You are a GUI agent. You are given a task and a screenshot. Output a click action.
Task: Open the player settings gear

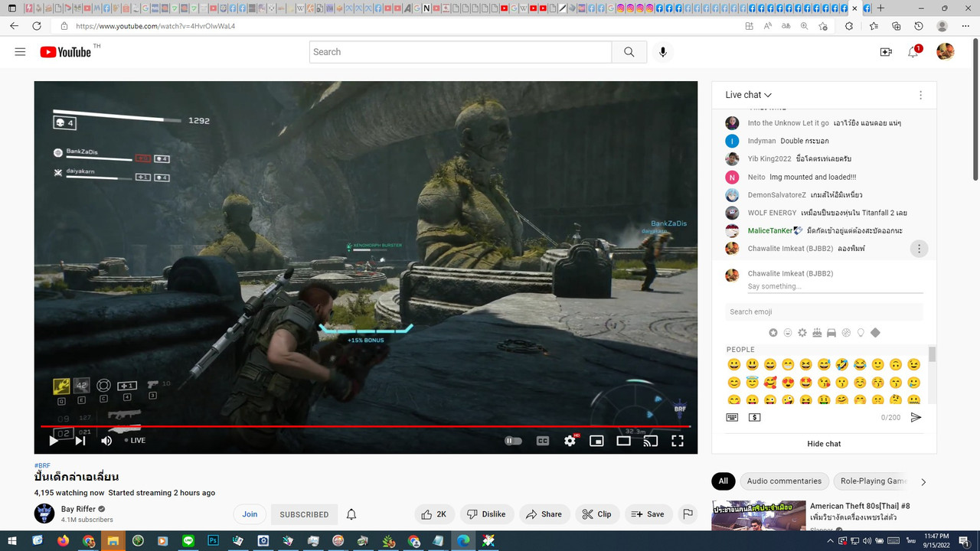click(x=570, y=440)
